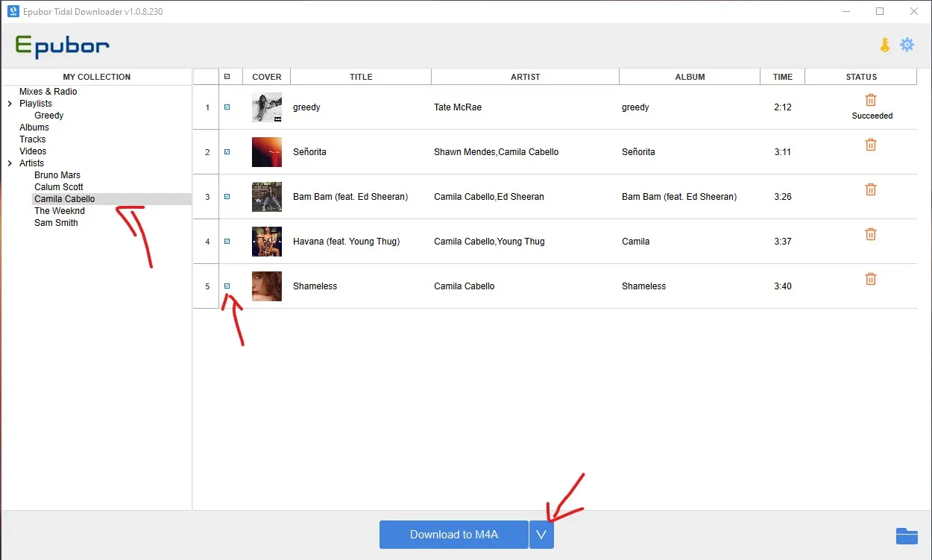
Task: Collapse the Artists list in the sidebar
Action: click(10, 163)
